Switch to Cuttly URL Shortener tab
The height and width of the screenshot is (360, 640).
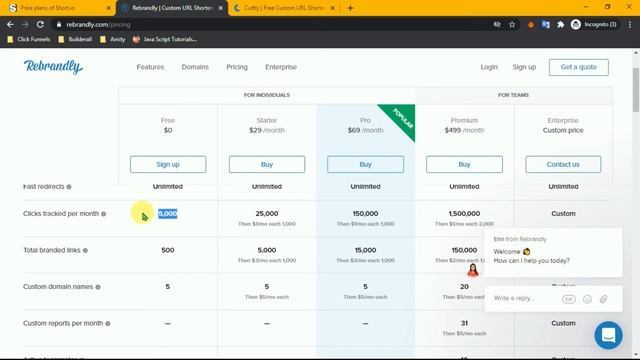(284, 8)
